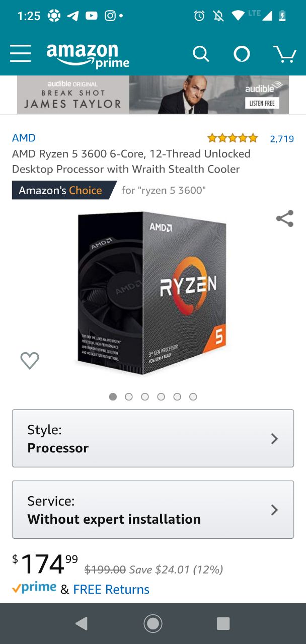Viewport: 306px width, 644px height.
Task: Expand the Style: Processor selector
Action: pyautogui.click(x=153, y=438)
